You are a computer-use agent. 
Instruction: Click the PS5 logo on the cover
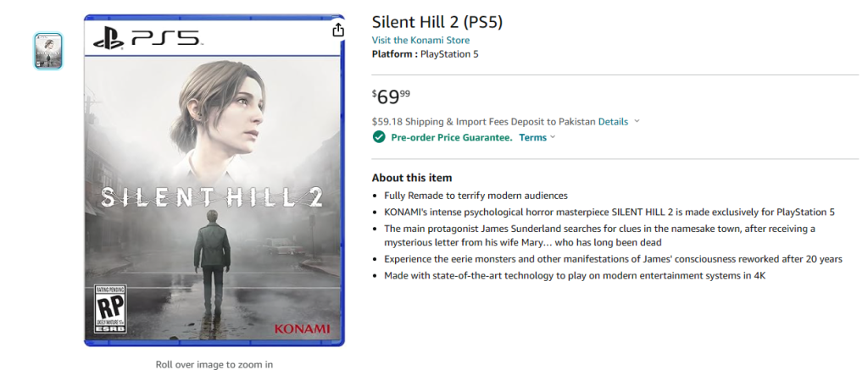147,37
